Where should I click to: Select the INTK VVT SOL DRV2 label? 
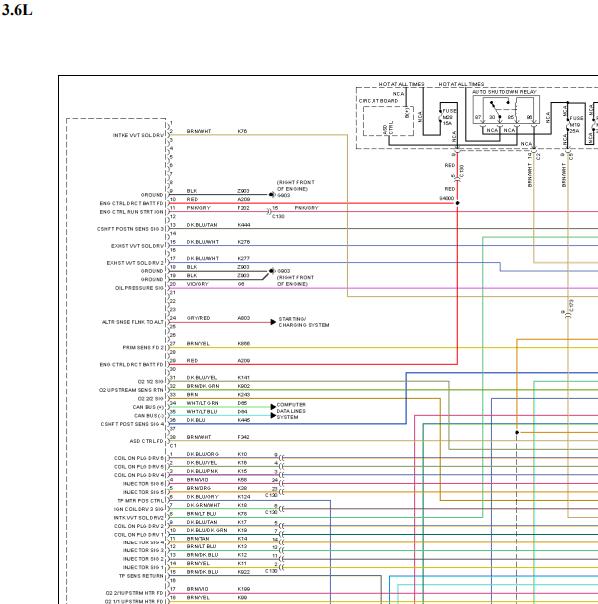139,518
